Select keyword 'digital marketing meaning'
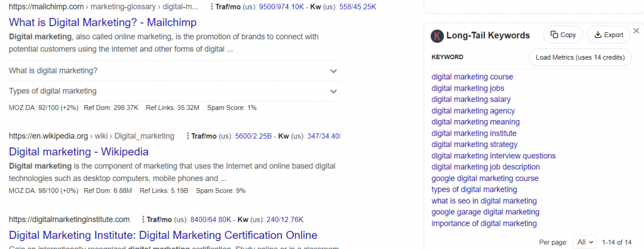 click(475, 122)
